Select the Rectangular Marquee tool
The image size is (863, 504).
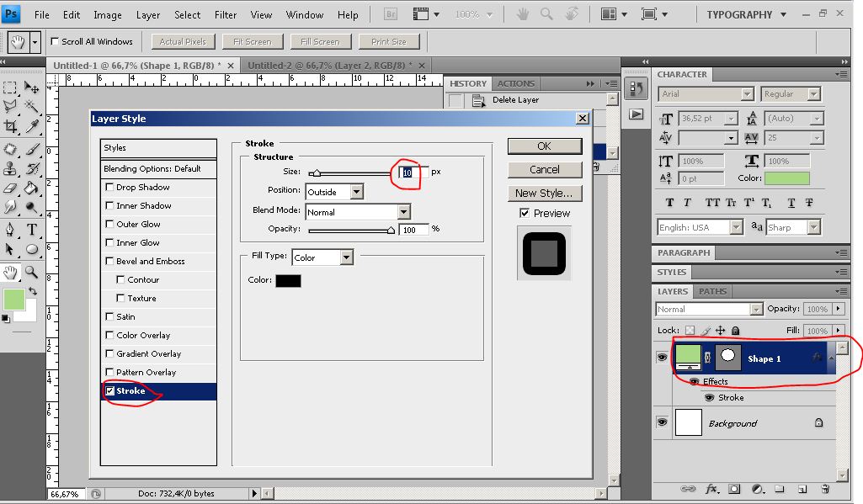(10, 88)
